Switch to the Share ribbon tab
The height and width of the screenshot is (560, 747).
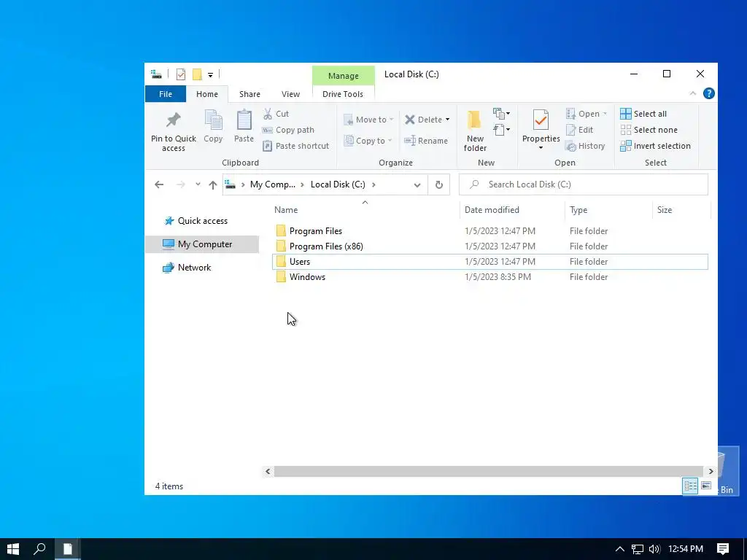[249, 94]
